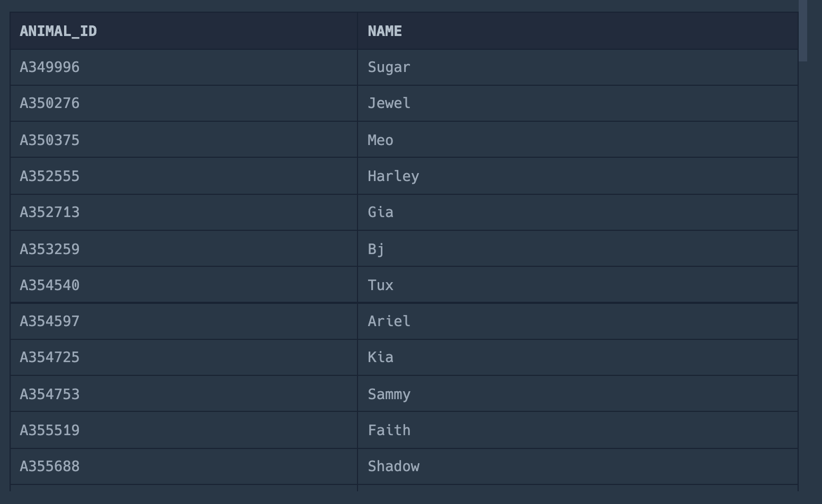Click the Sammy name cell
Screen dimensions: 822x504
pyautogui.click(x=389, y=394)
